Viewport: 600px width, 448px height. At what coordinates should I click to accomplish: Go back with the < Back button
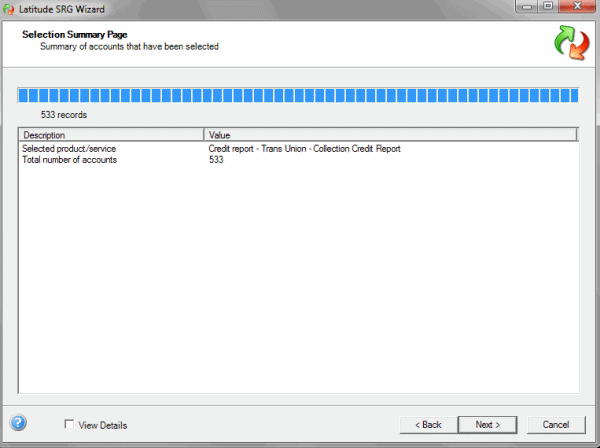(x=428, y=425)
